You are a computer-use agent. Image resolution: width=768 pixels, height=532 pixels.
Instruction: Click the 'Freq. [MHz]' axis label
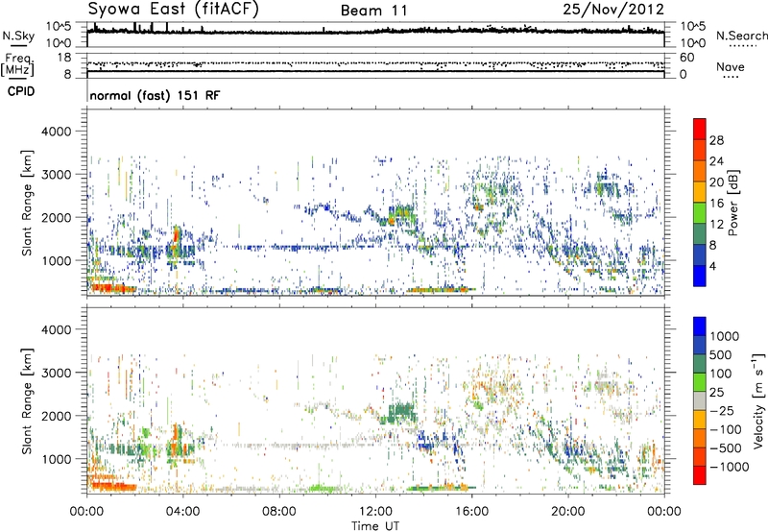tap(18, 65)
